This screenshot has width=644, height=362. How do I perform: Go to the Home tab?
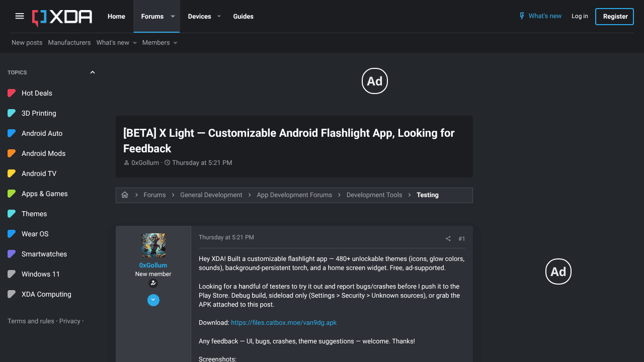[116, 17]
